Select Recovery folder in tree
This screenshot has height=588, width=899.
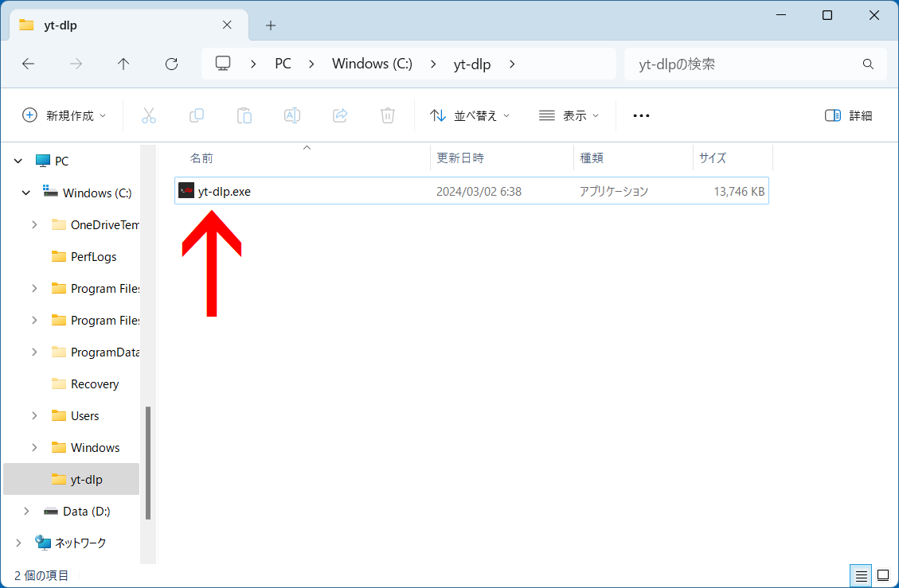click(95, 384)
